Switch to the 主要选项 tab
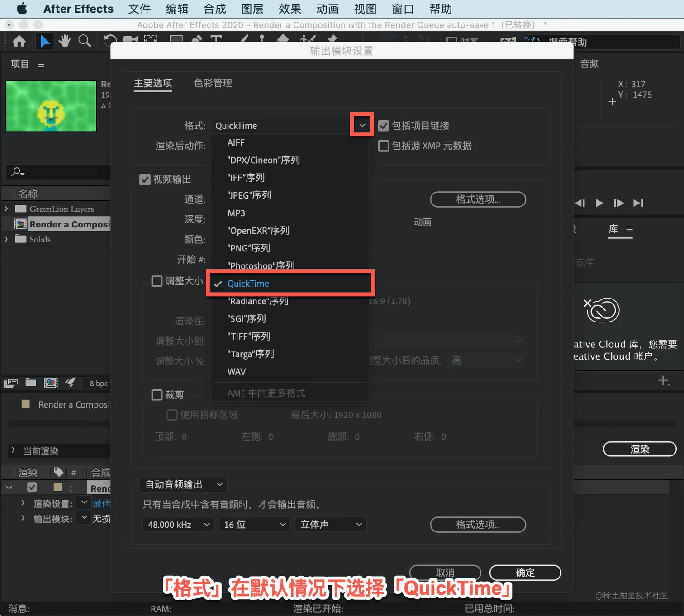This screenshot has width=684, height=616. [153, 83]
